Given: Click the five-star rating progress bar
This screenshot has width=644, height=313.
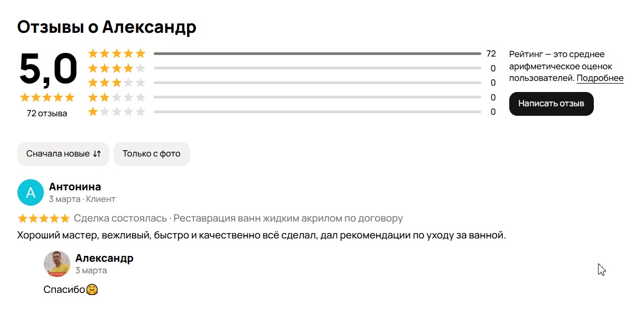Looking at the screenshot, I should tap(317, 54).
